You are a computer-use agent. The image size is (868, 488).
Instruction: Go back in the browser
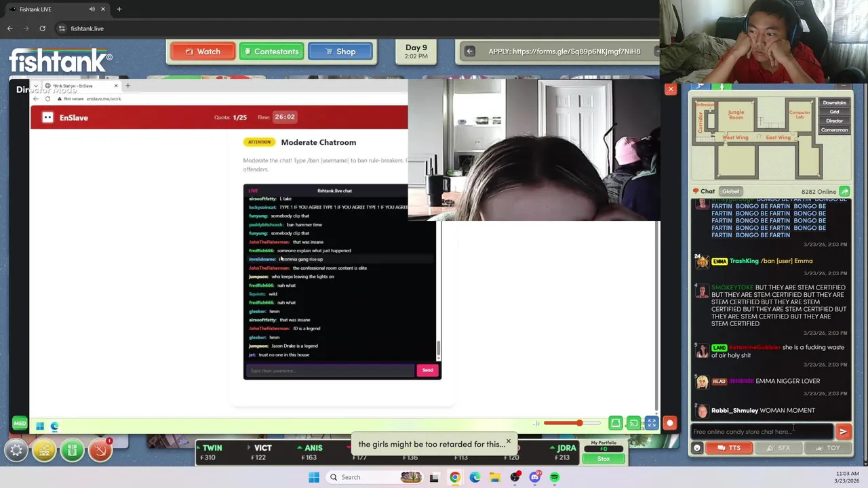point(9,28)
